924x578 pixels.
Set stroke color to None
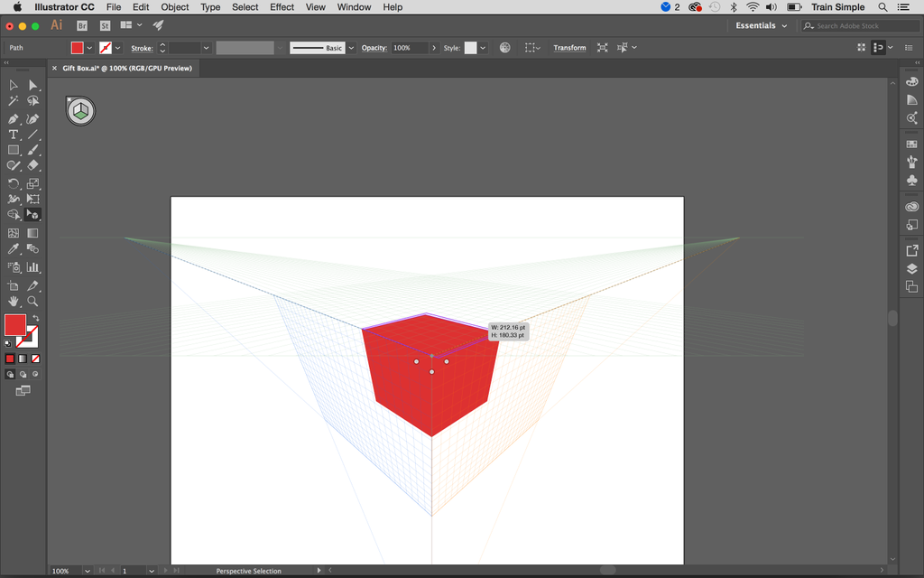click(33, 359)
